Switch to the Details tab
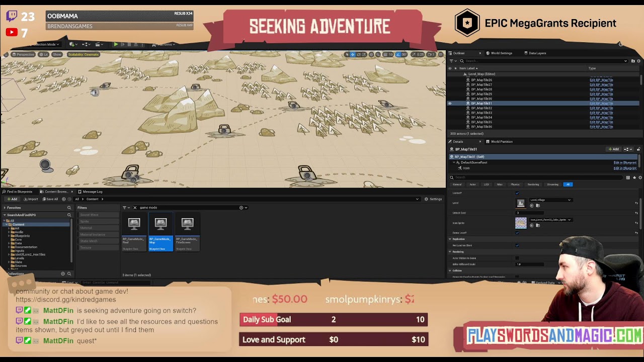The image size is (644, 362). coord(458,142)
